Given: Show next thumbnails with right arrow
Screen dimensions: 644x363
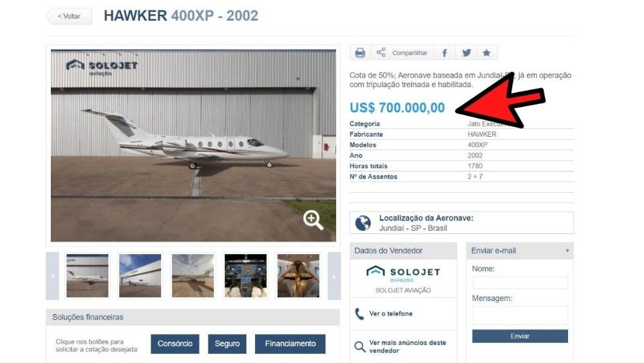Looking at the screenshot, I should (334, 276).
